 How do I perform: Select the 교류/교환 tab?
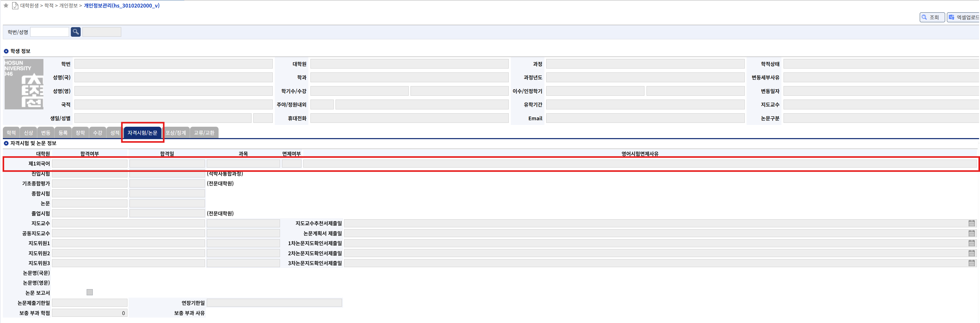coord(204,133)
